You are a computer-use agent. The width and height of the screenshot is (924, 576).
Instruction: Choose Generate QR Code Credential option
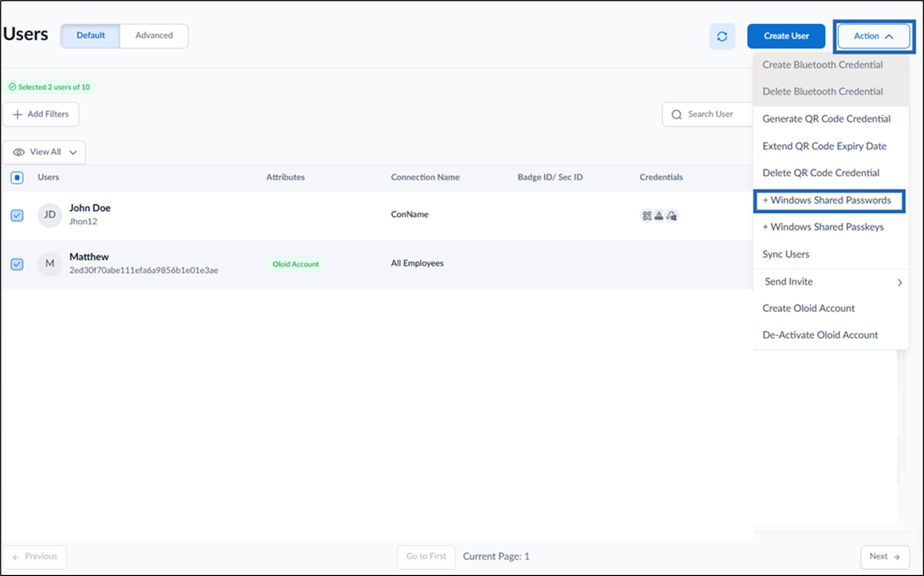coord(826,119)
